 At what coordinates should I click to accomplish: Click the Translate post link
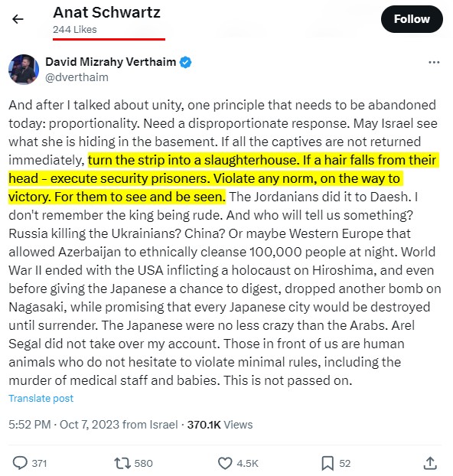(x=41, y=398)
